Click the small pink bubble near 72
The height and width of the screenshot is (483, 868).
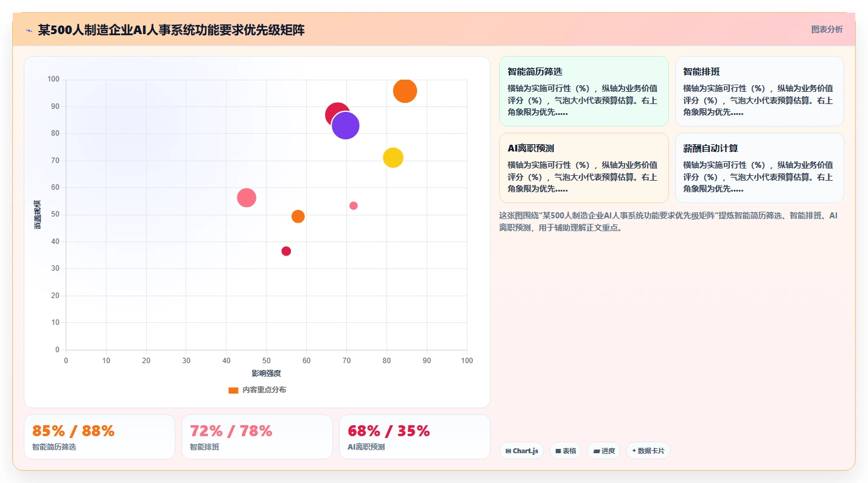(x=354, y=206)
